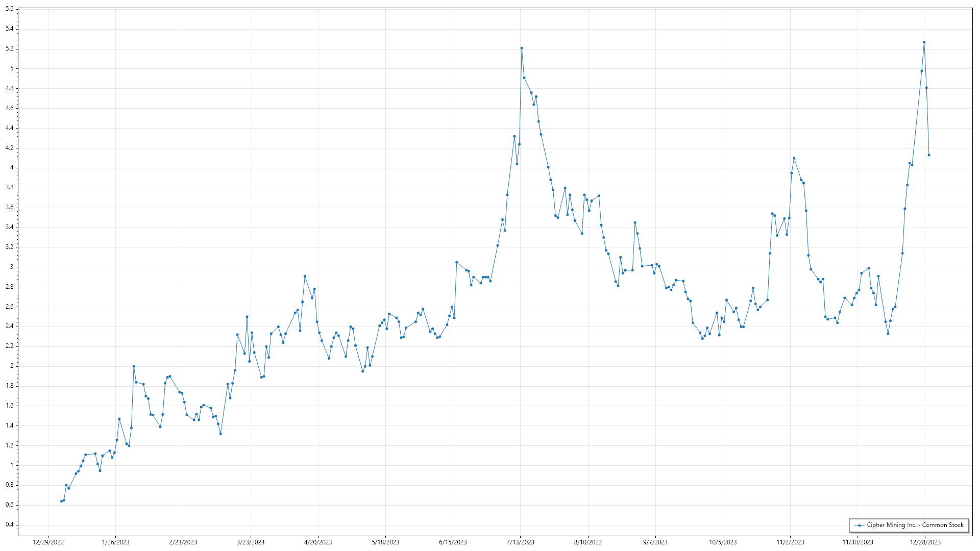The width and height of the screenshot is (980, 551).
Task: Click the 3.45 data point before 9/7/2023
Action: pos(635,222)
